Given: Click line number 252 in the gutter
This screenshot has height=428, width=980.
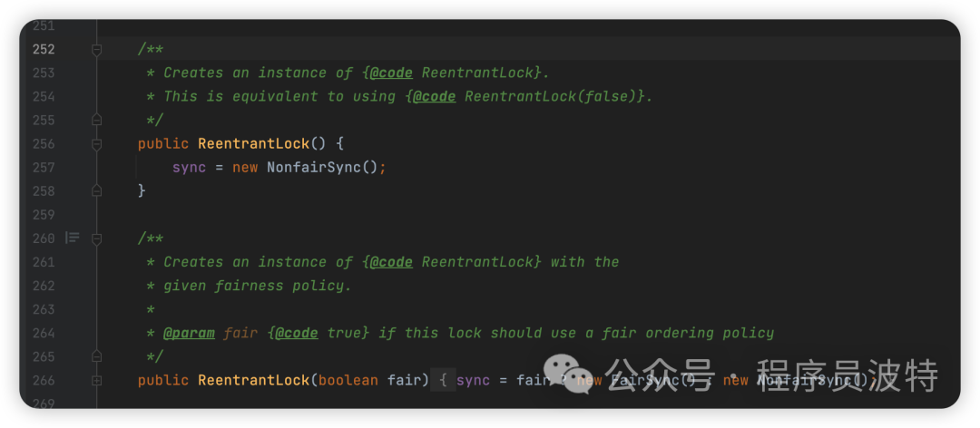Looking at the screenshot, I should 43,50.
